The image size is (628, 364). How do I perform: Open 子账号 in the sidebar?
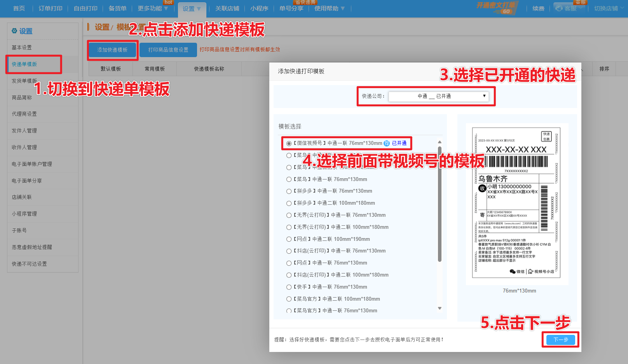click(42, 230)
